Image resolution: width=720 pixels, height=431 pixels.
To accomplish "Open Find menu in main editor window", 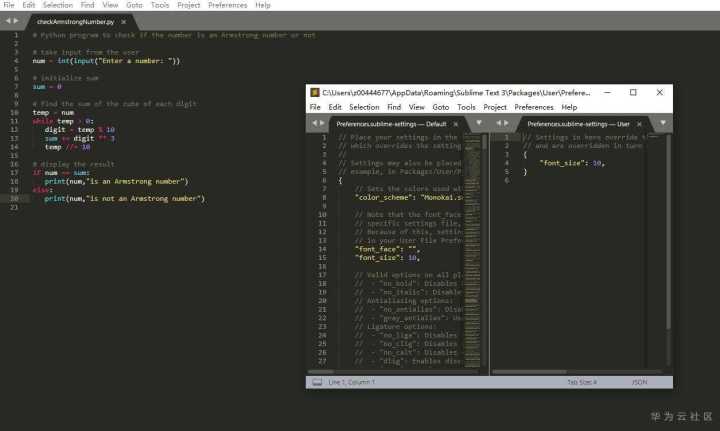I will [x=87, y=5].
